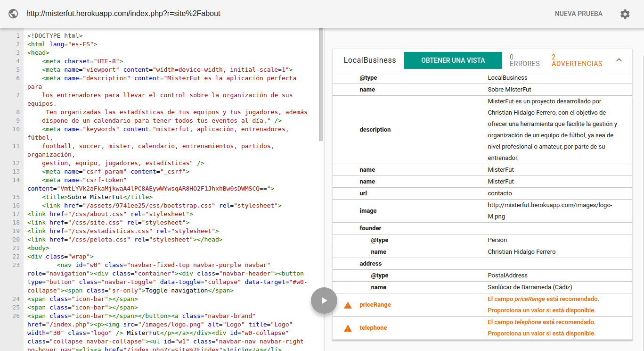Click the NUEVA PRUEBA button
The image size is (644, 351).
(579, 14)
